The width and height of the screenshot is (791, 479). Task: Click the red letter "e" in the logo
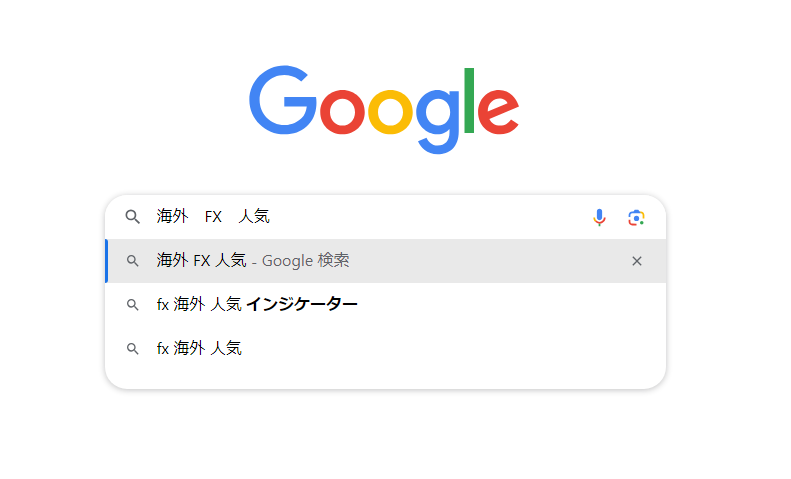(497, 110)
